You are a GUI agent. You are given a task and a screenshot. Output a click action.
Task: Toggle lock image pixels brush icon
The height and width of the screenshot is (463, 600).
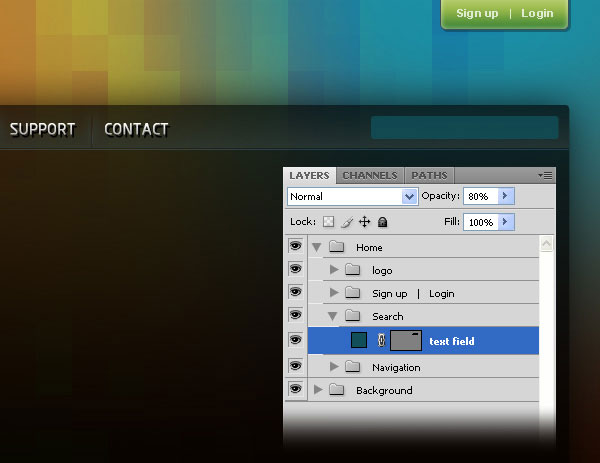tap(347, 222)
